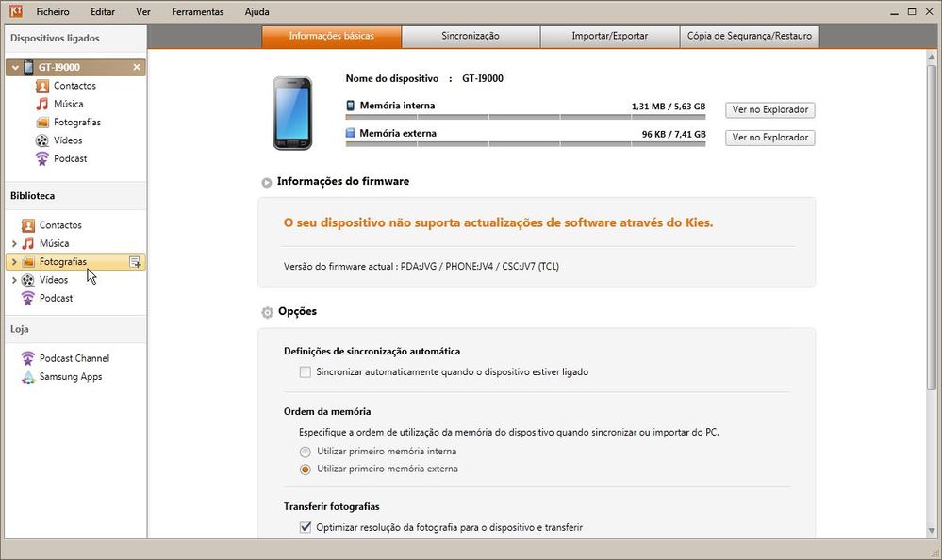
Task: Click the Kies logo icon top-left
Action: [12, 11]
